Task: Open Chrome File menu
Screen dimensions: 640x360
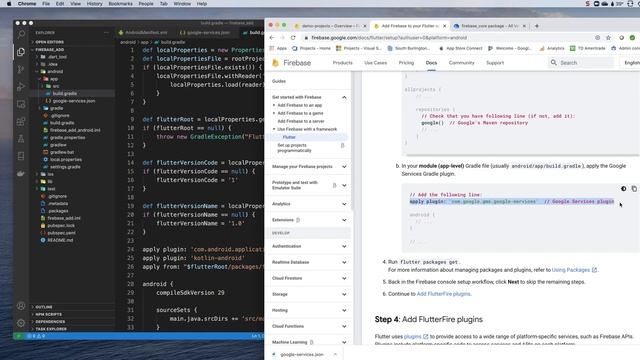Action: coord(46,4)
